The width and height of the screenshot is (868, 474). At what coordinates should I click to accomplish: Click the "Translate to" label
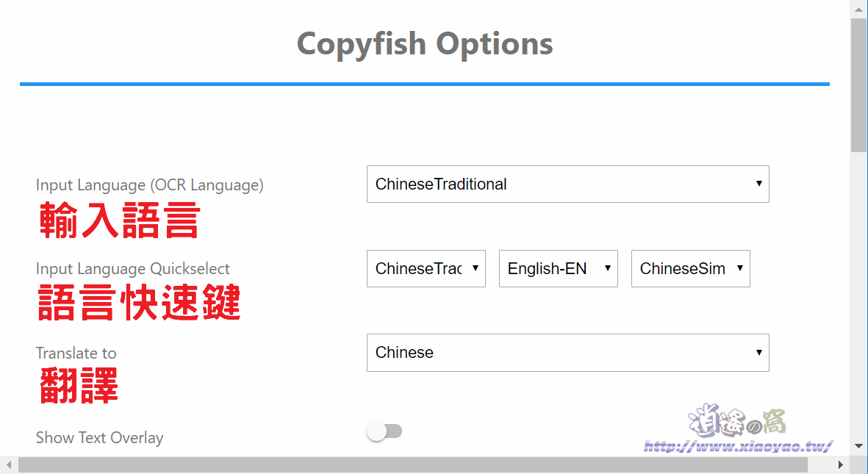76,353
